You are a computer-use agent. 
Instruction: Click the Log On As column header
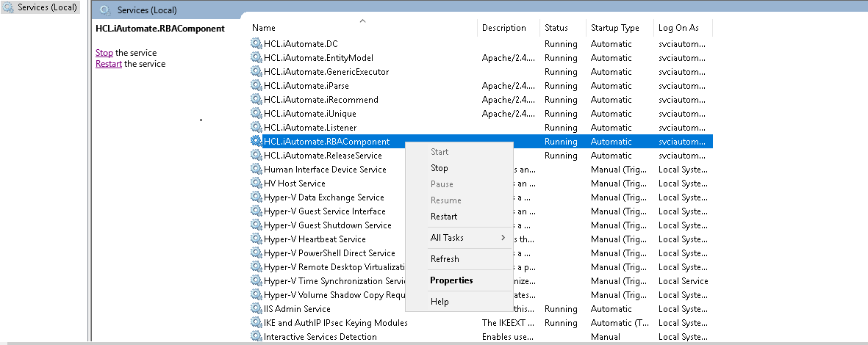pos(678,28)
